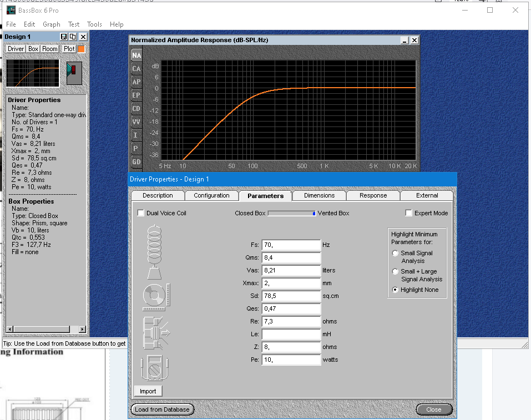This screenshot has height=420, width=531.
Task: Turn on Expert Mode checkbox
Action: click(409, 213)
